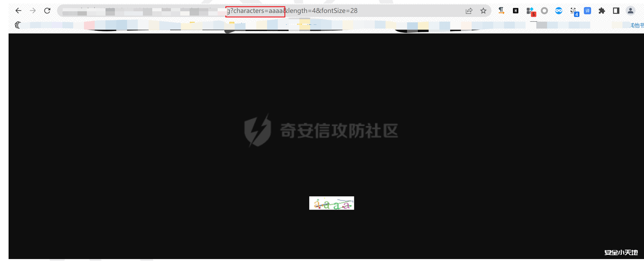This screenshot has width=644, height=261.
Task: Open the panda extension with badge 4
Action: pyautogui.click(x=574, y=11)
